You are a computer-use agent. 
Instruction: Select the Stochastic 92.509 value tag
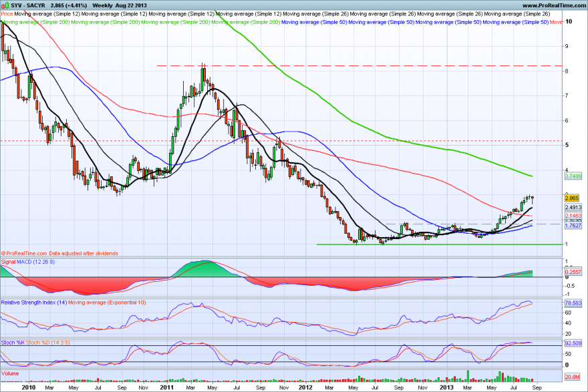point(573,343)
